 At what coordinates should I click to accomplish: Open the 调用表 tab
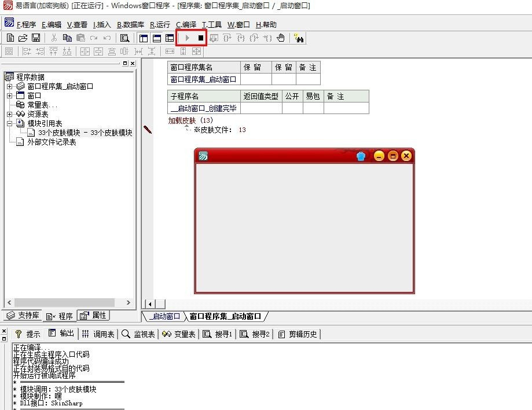[98, 334]
